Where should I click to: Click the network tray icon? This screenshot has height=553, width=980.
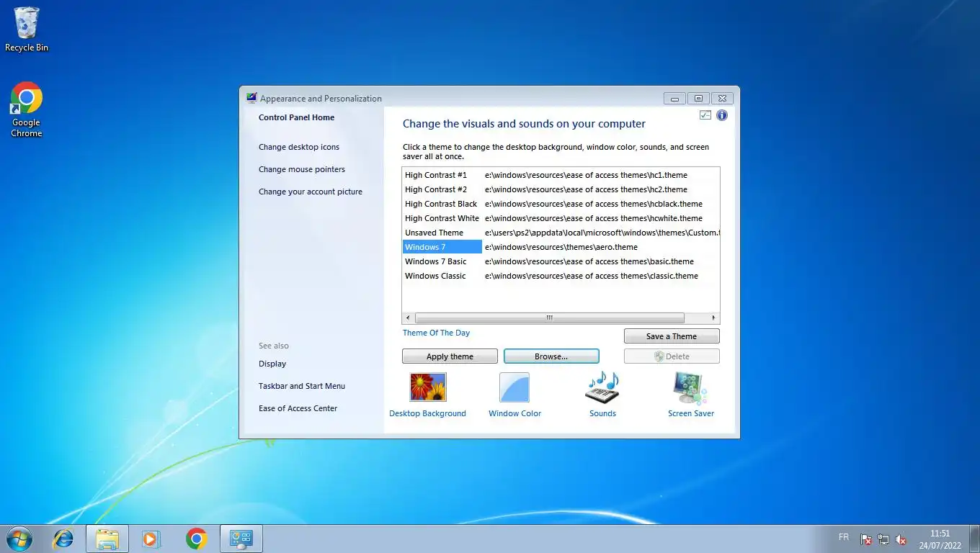pyautogui.click(x=883, y=539)
